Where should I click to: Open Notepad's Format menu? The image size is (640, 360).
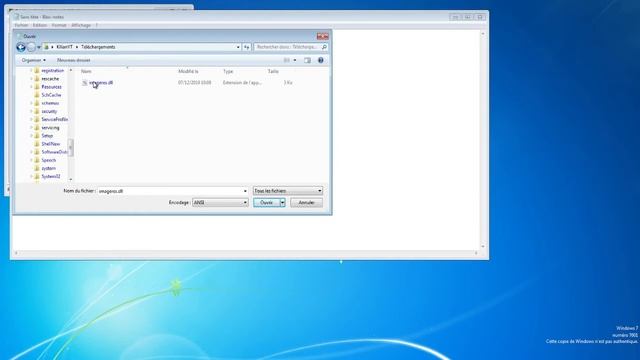(59, 25)
